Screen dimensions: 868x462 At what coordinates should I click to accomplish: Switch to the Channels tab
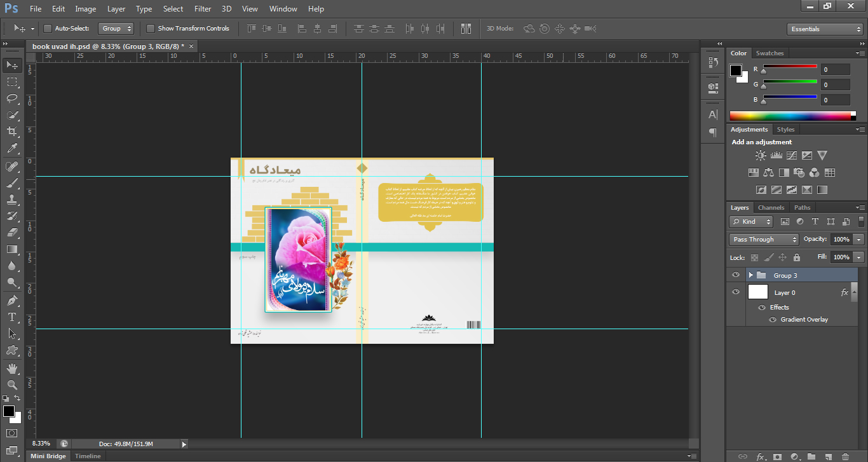(771, 208)
